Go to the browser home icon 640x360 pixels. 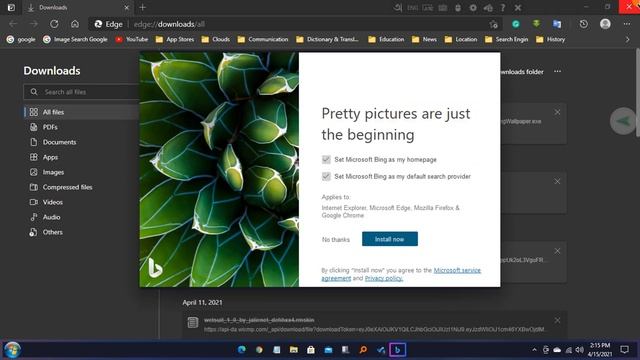tap(75, 24)
